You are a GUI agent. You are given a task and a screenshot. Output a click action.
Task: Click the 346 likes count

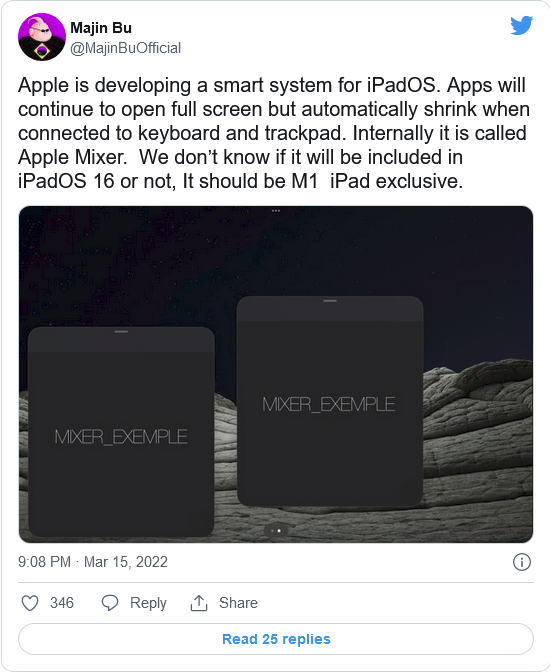coord(62,603)
